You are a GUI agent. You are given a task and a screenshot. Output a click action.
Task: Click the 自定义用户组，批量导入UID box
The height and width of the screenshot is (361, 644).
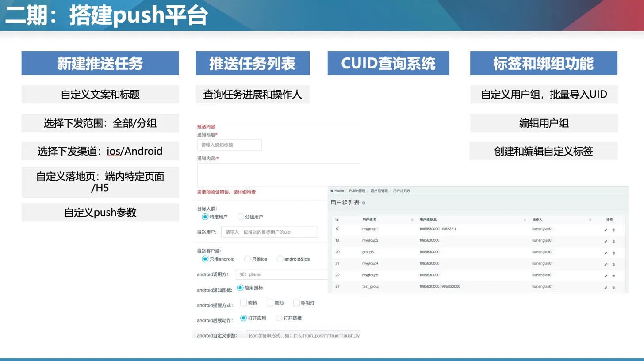[544, 94]
